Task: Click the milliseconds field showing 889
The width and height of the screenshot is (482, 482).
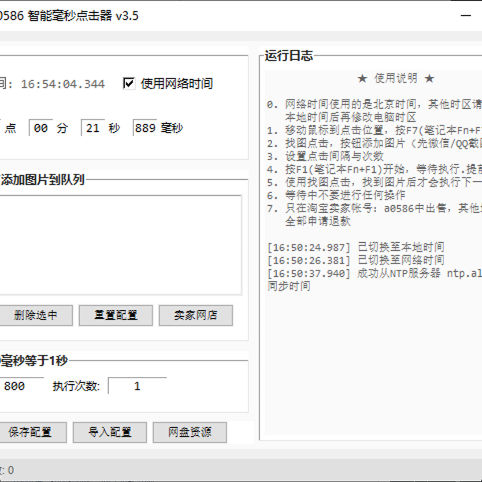Action: pyautogui.click(x=145, y=128)
